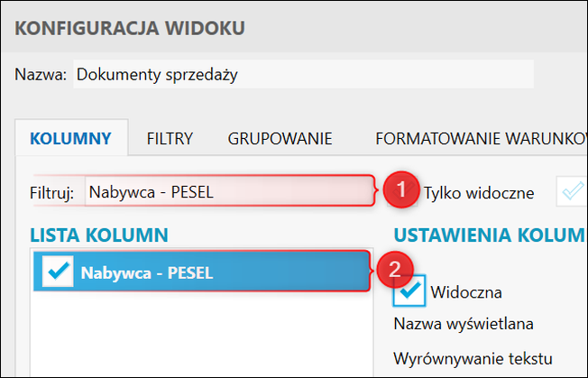Open the FORMATOWANIE WARUNKOWE tab
Viewport: 588px width, 378px height.
[x=480, y=139]
